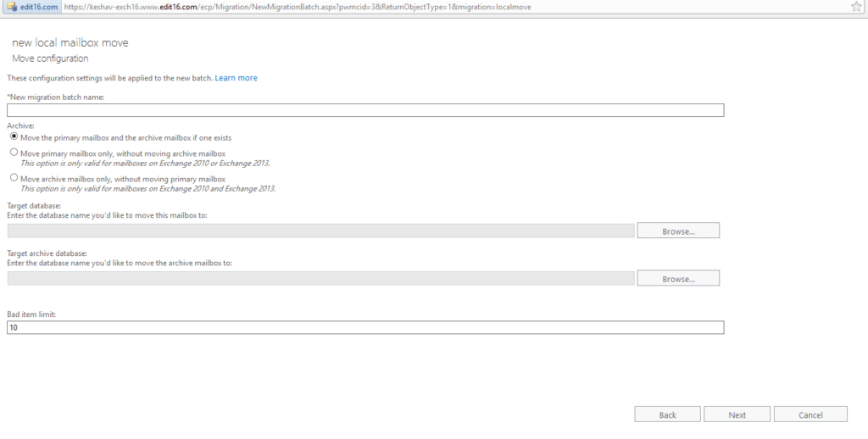Click the 'Target database:' label
Image resolution: width=868 pixels, height=439 pixels.
click(34, 206)
